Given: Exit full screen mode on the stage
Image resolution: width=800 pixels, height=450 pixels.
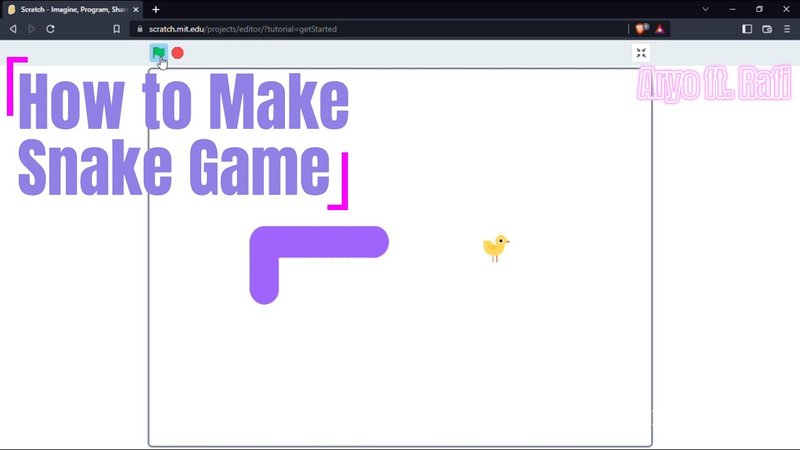Looking at the screenshot, I should (641, 53).
